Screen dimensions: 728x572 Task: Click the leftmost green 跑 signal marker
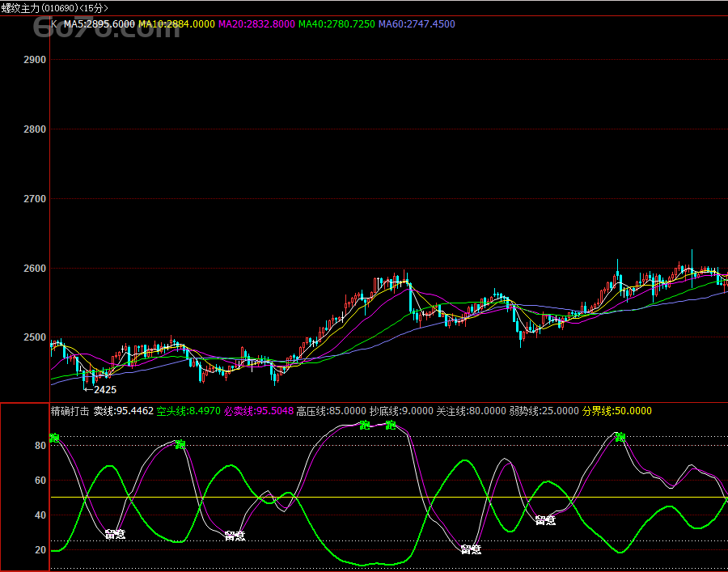point(54,438)
